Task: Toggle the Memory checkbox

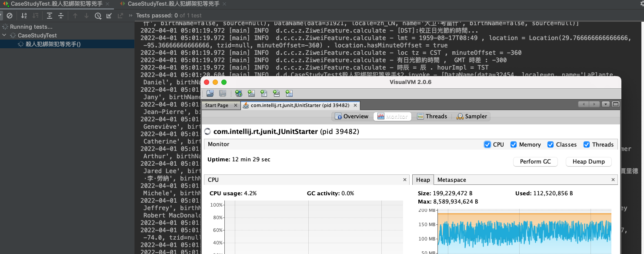Action: pyautogui.click(x=514, y=144)
